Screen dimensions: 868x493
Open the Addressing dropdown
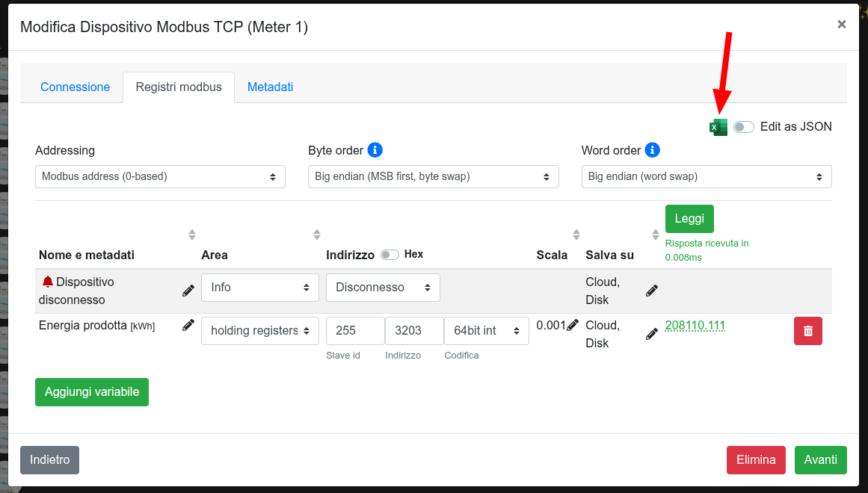pyautogui.click(x=159, y=176)
